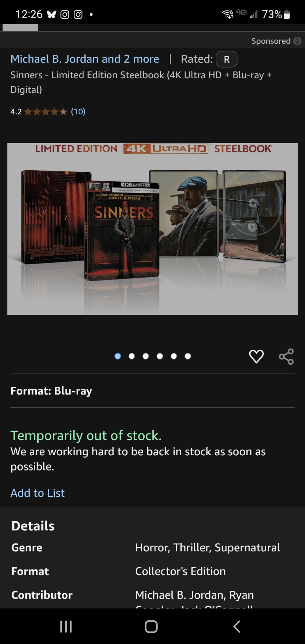Open the (10) reviews count link
The width and height of the screenshot is (305, 644).
[x=78, y=111]
